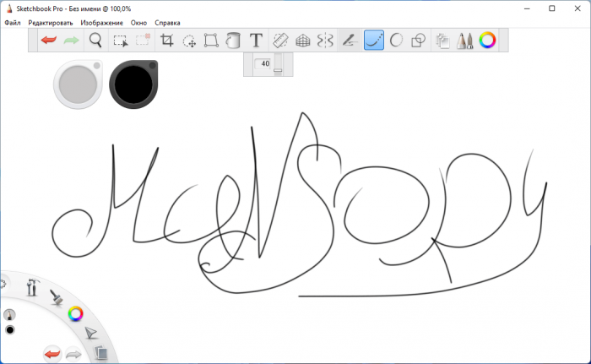The height and width of the screenshot is (364, 591).
Task: Click the steady stroke value field showing 40
Action: [263, 63]
